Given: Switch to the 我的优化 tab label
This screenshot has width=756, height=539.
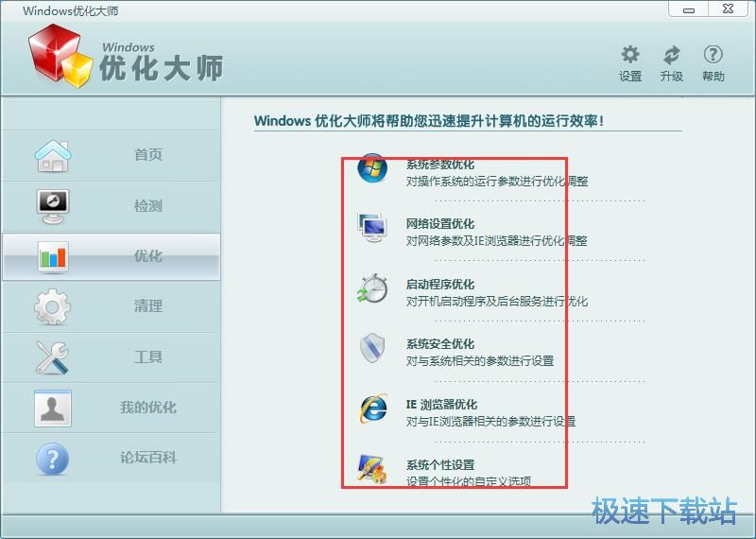Looking at the screenshot, I should [x=148, y=408].
